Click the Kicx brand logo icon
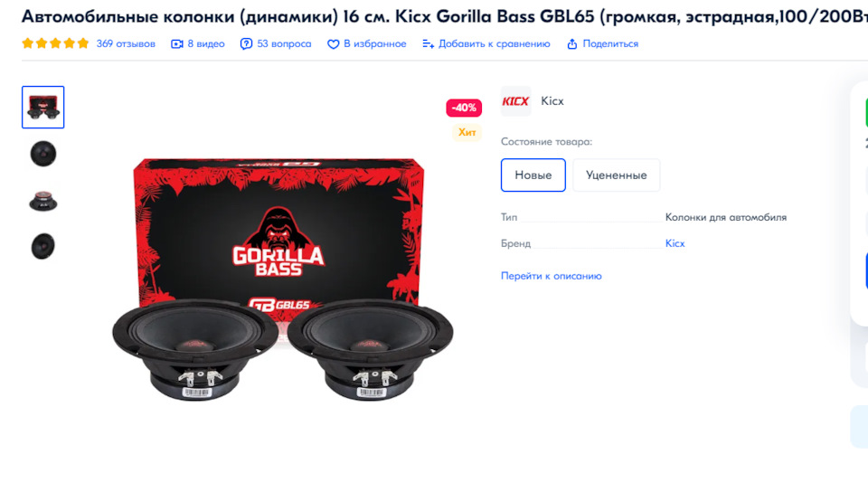Viewport: 868px width, 483px height. pos(516,100)
